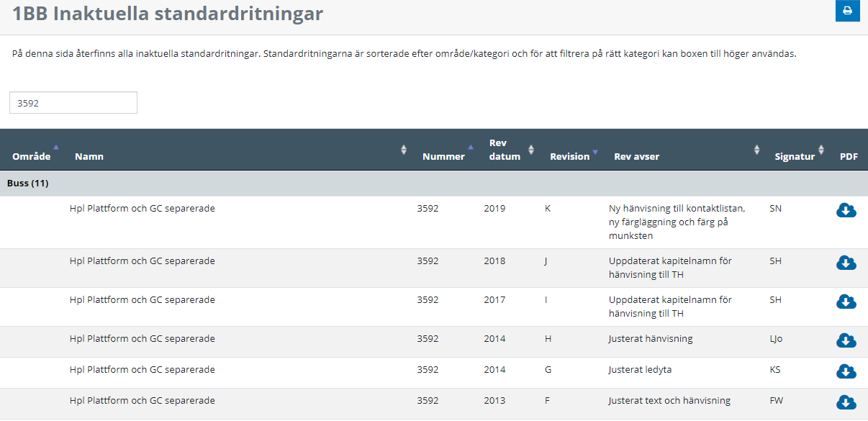Sort table by Område column
The height and width of the screenshot is (421, 868).
coord(32,156)
